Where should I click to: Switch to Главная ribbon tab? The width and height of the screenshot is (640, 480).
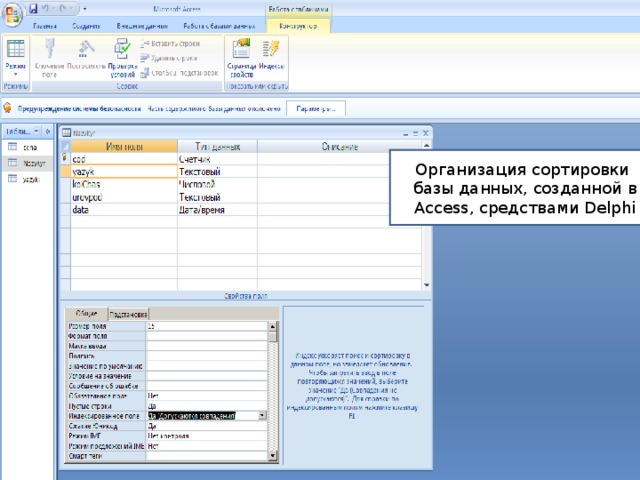[x=45, y=26]
